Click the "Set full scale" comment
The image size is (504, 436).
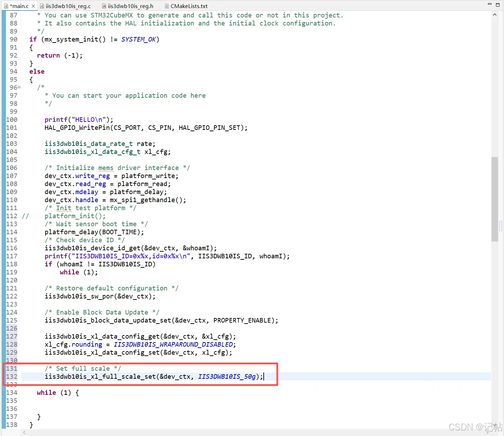pyautogui.click(x=83, y=369)
